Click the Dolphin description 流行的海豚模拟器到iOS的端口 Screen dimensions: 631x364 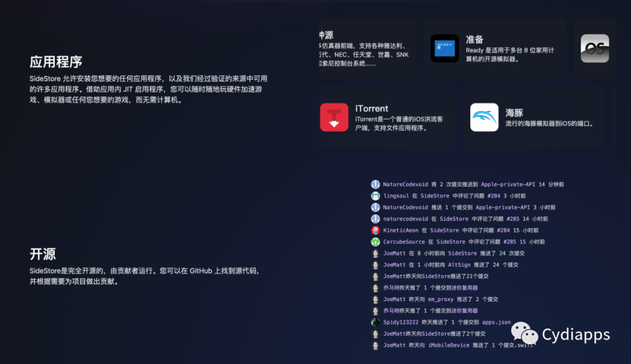(x=550, y=123)
